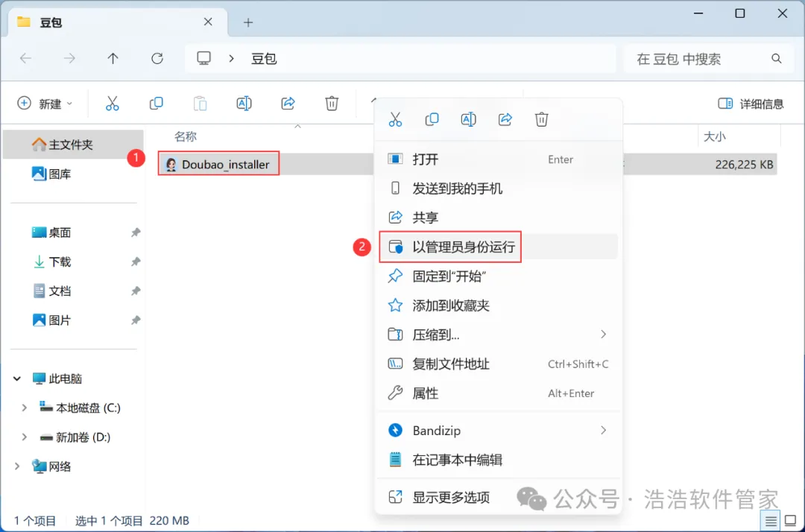
Task: Refresh the current folder
Action: point(157,58)
